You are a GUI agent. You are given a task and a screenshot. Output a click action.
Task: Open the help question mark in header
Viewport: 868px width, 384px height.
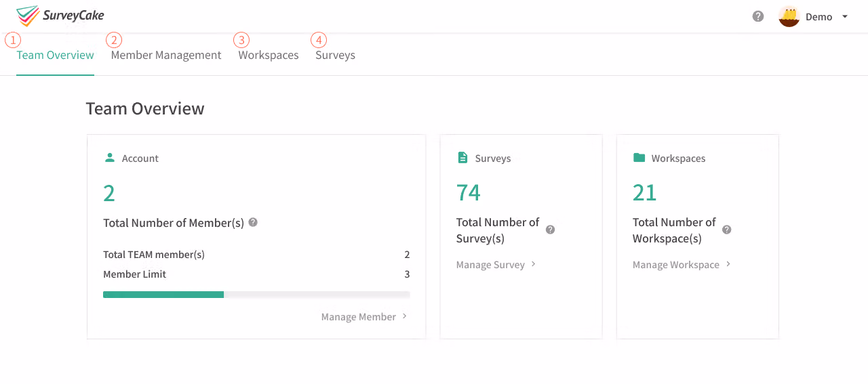coord(758,16)
